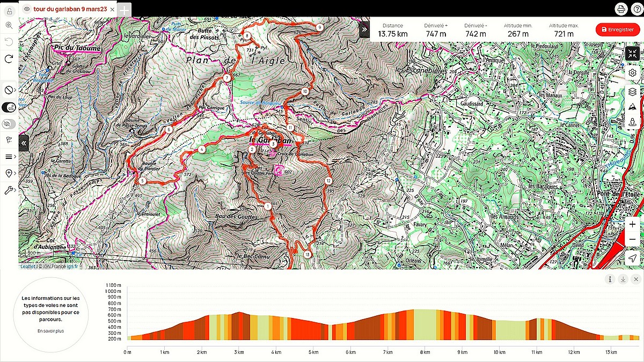Click the pin marker icon below the mountain icon
Screen dimensions: 644x362
click(x=633, y=121)
